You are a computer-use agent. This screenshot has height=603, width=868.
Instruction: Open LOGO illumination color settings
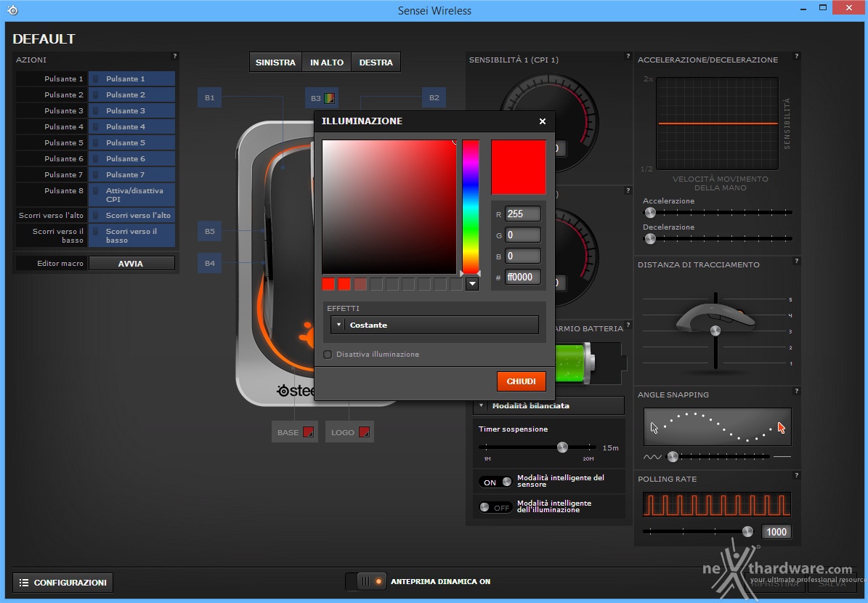pos(349,432)
